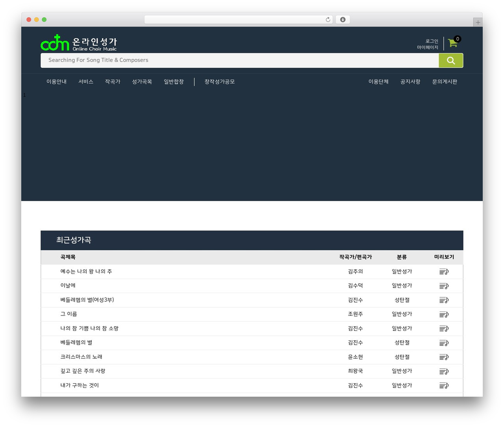The width and height of the screenshot is (504, 427).
Task: Go to 이용단체 page
Action: pyautogui.click(x=378, y=82)
